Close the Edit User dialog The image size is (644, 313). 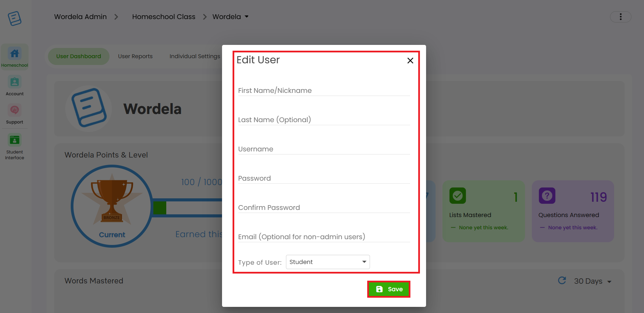(x=410, y=61)
